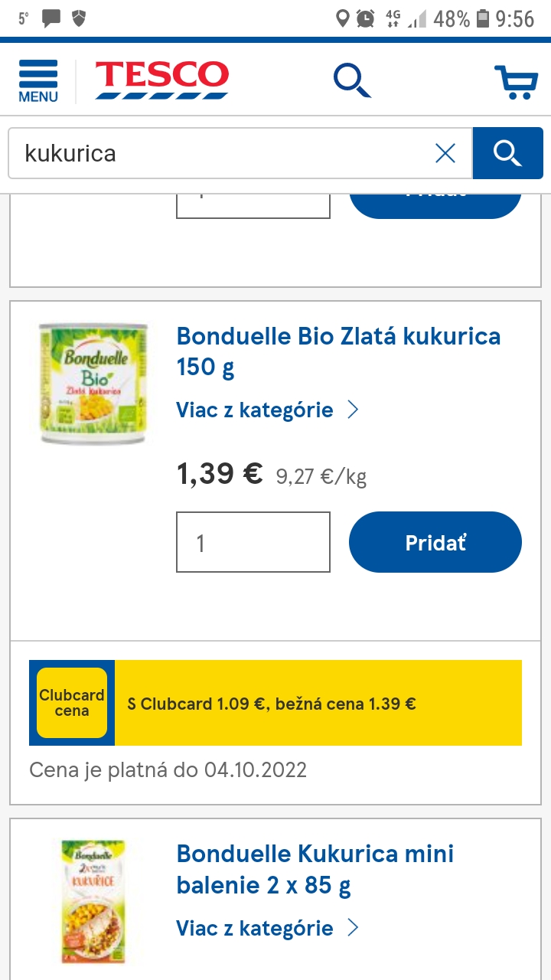Tap the magnifier icon in header
The width and height of the screenshot is (551, 980).
pos(352,80)
